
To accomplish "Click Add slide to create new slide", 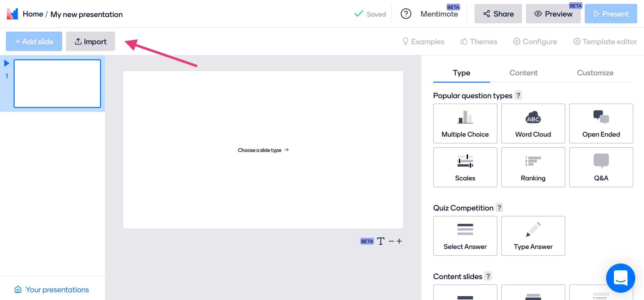I will [34, 41].
